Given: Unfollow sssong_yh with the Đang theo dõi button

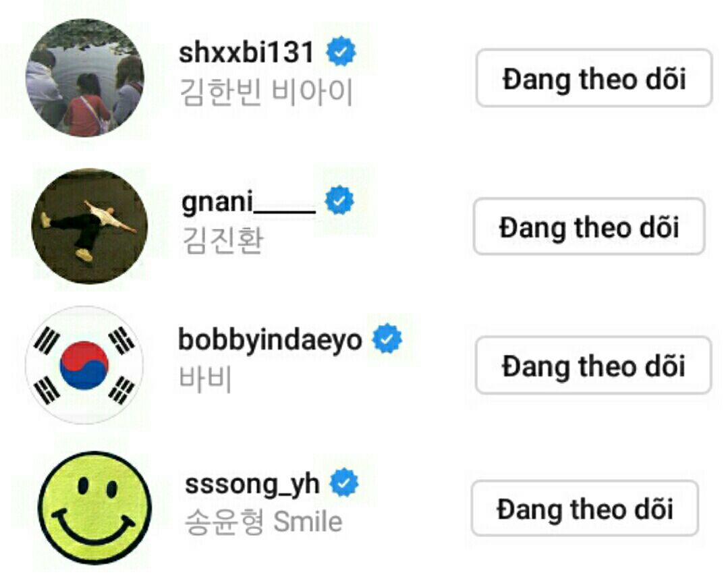Looking at the screenshot, I should coord(584,508).
